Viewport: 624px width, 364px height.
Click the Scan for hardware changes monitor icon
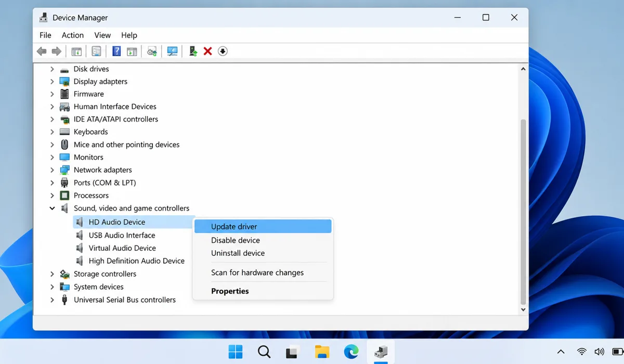pos(172,51)
